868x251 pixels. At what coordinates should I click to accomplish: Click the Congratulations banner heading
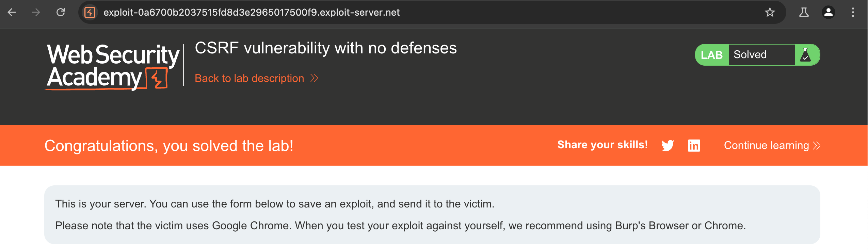(169, 146)
